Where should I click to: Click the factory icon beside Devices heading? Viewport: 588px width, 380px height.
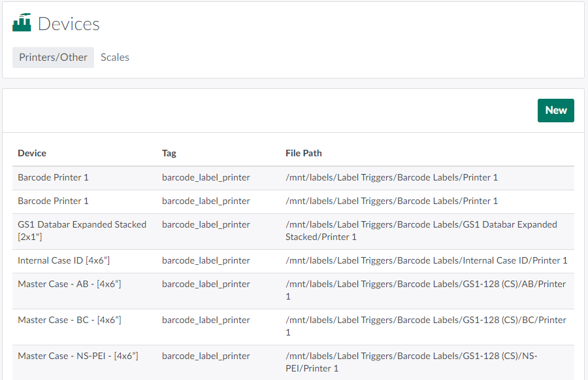(x=22, y=24)
